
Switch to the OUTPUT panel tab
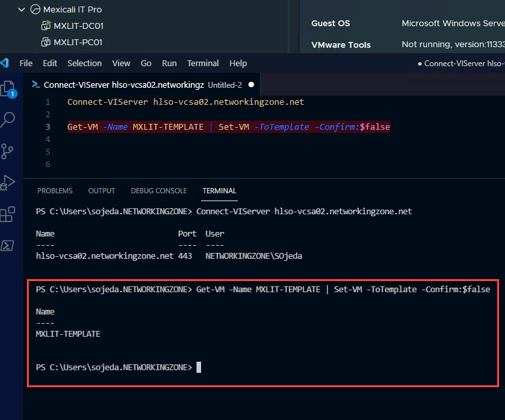[102, 191]
